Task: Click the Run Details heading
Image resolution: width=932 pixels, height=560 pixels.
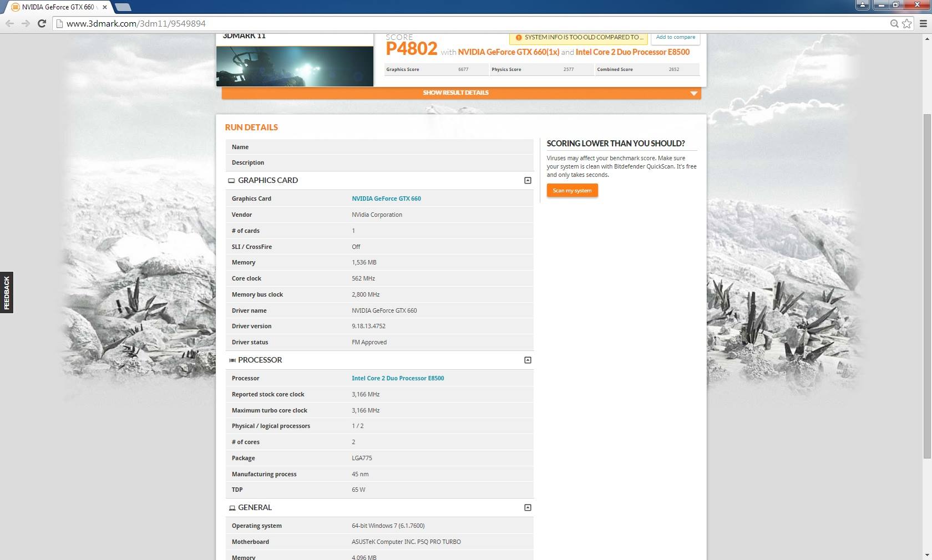Action: [251, 128]
